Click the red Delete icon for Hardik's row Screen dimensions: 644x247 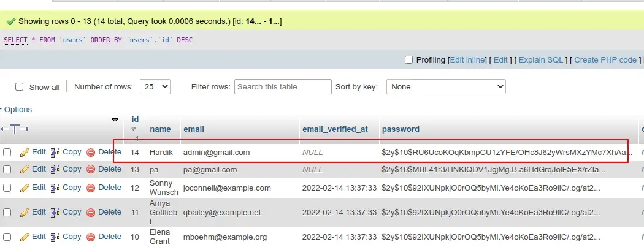pyautogui.click(x=91, y=152)
